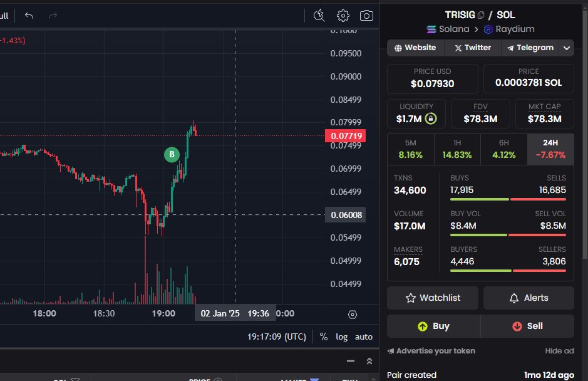
Task: Click the PRICE USD $0.07930 box
Action: 432,79
